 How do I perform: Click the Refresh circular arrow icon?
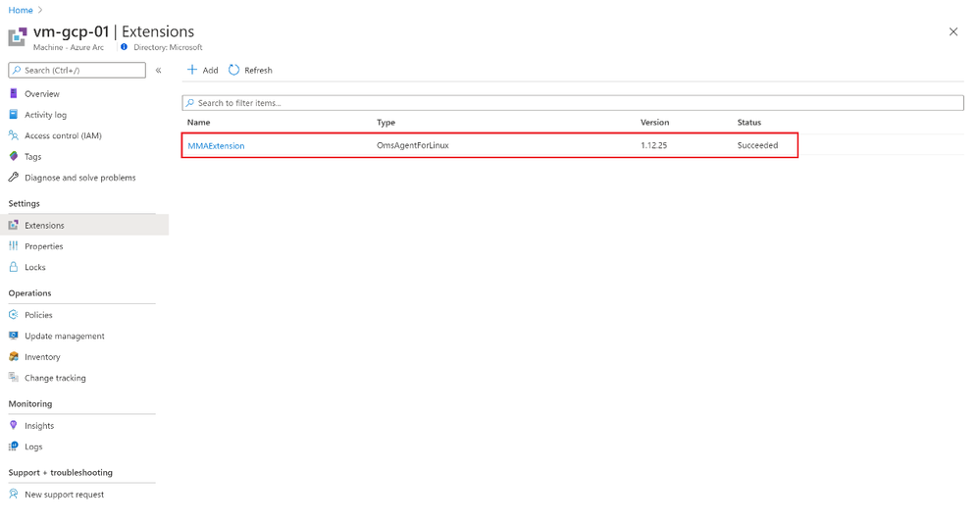[233, 70]
